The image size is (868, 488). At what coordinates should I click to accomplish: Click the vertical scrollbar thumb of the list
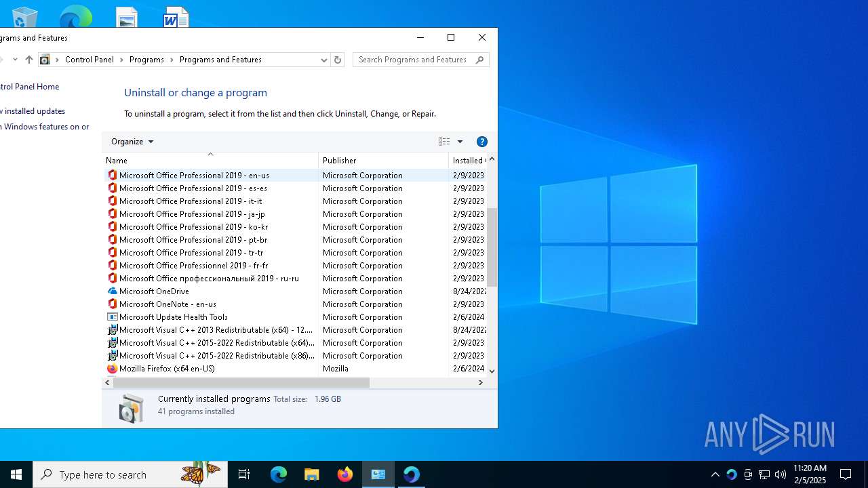pyautogui.click(x=492, y=247)
